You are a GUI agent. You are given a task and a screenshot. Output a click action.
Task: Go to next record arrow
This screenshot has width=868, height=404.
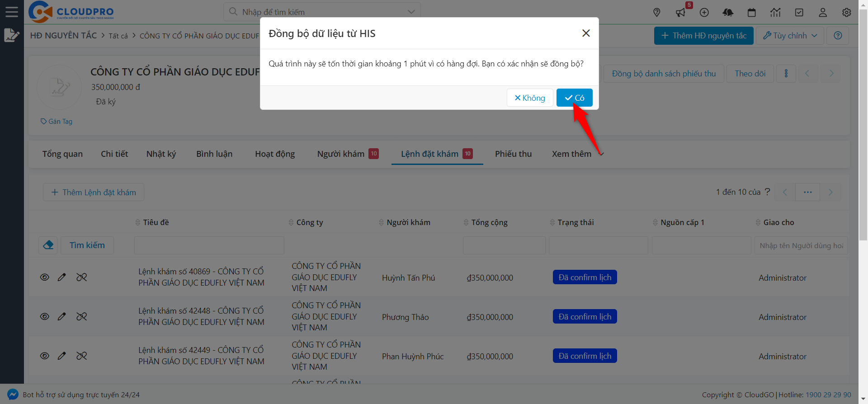tap(831, 74)
